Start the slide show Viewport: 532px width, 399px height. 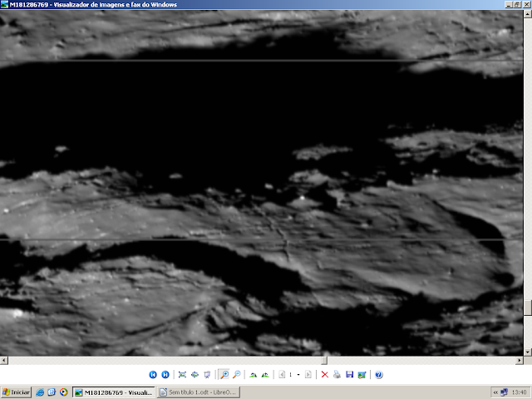[x=207, y=375]
